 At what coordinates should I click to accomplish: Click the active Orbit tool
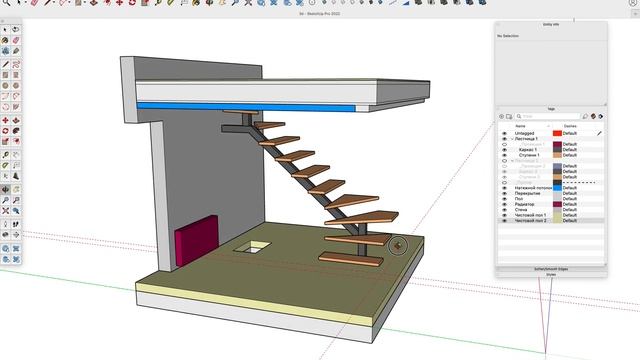5,190
